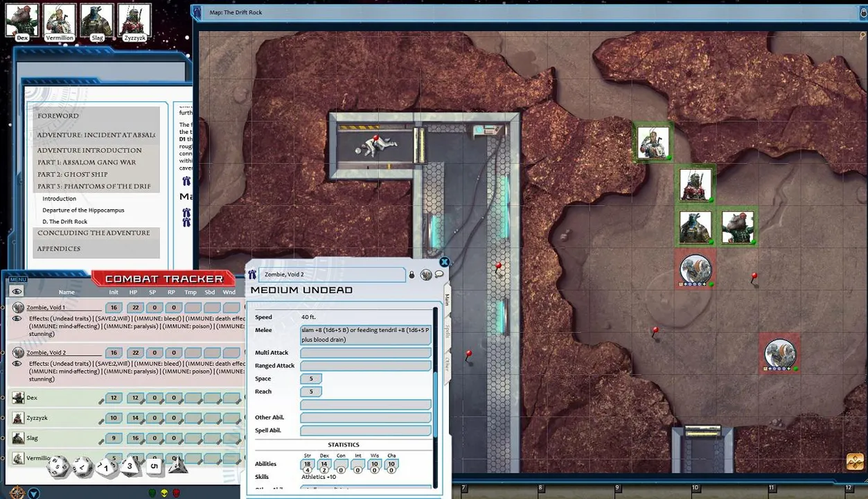This screenshot has width=868, height=499.
Task: Click Slag's Init value 9
Action: (x=114, y=438)
